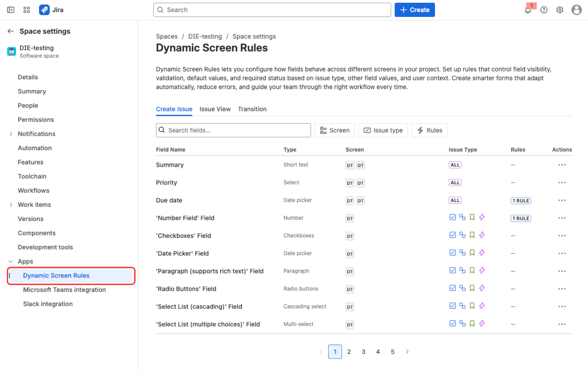Open the Search fields input box
Viewport: 588px width, 371px height.
[233, 130]
